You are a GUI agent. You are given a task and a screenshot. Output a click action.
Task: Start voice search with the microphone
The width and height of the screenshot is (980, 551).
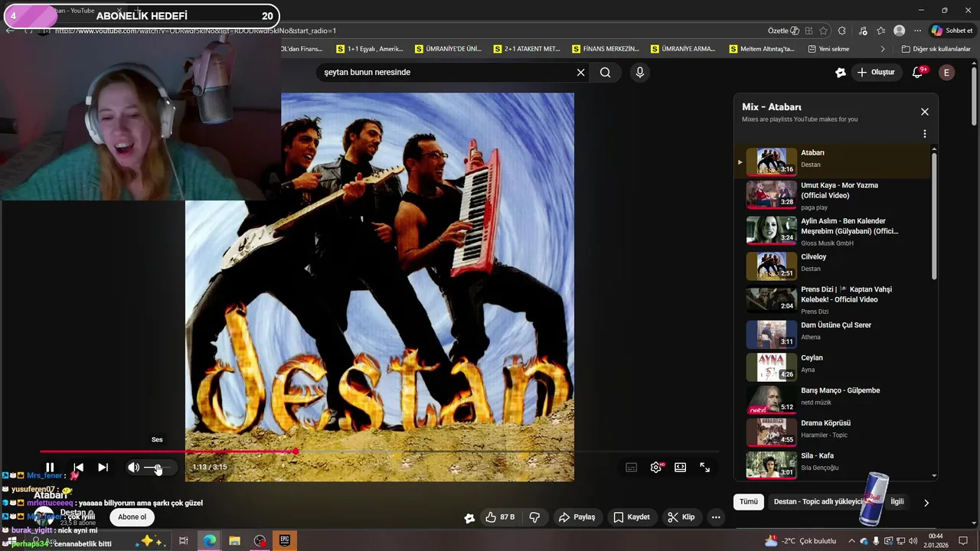point(640,73)
